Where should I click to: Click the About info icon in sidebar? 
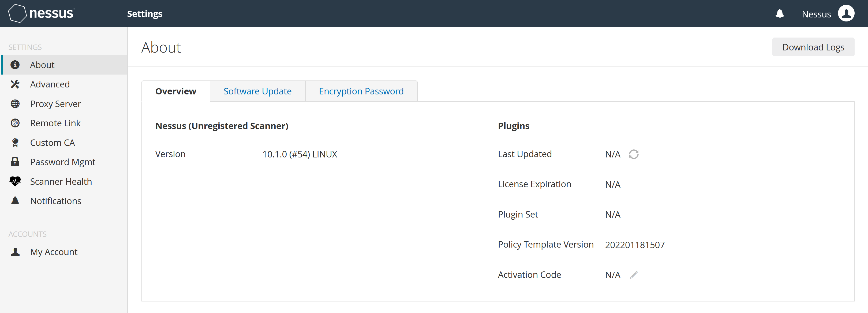(15, 65)
